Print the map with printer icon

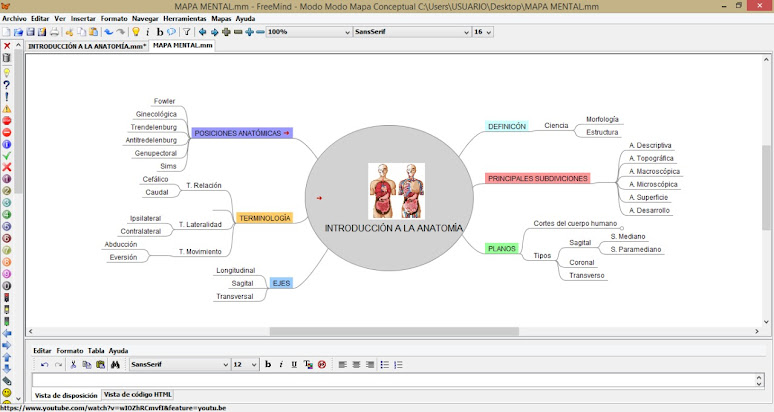point(54,32)
